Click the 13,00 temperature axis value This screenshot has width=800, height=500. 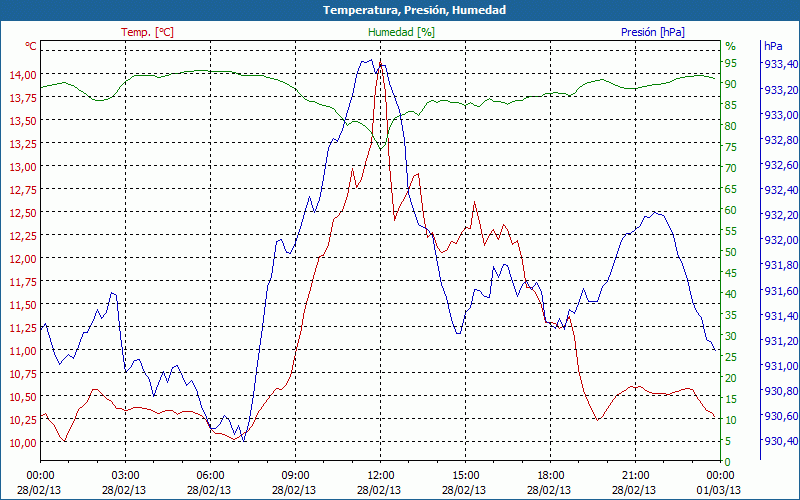pyautogui.click(x=22, y=166)
